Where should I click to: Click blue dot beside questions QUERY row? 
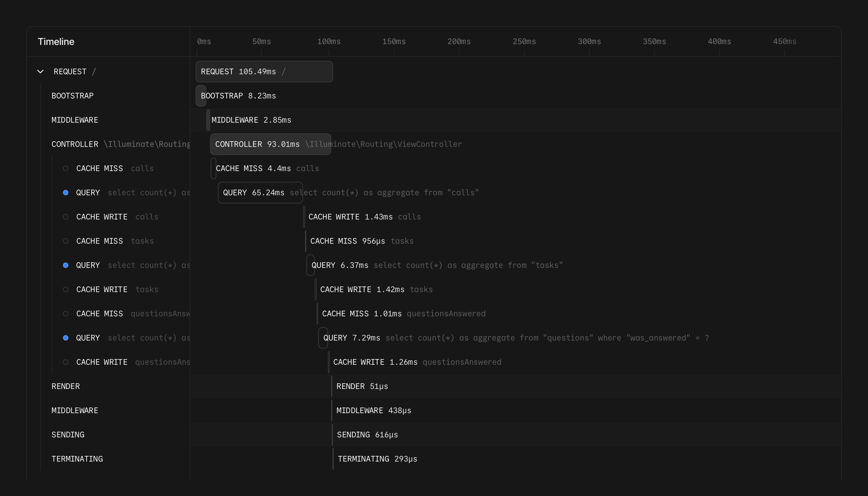pos(66,338)
